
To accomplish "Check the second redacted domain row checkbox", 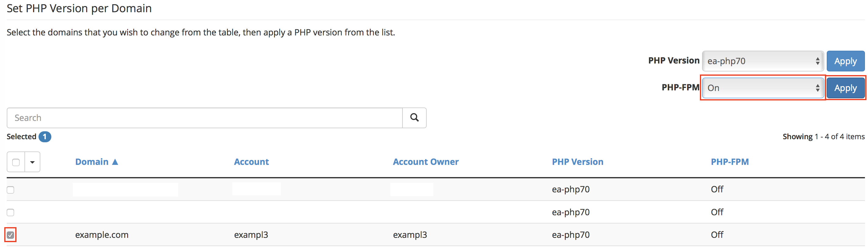I will point(11,212).
